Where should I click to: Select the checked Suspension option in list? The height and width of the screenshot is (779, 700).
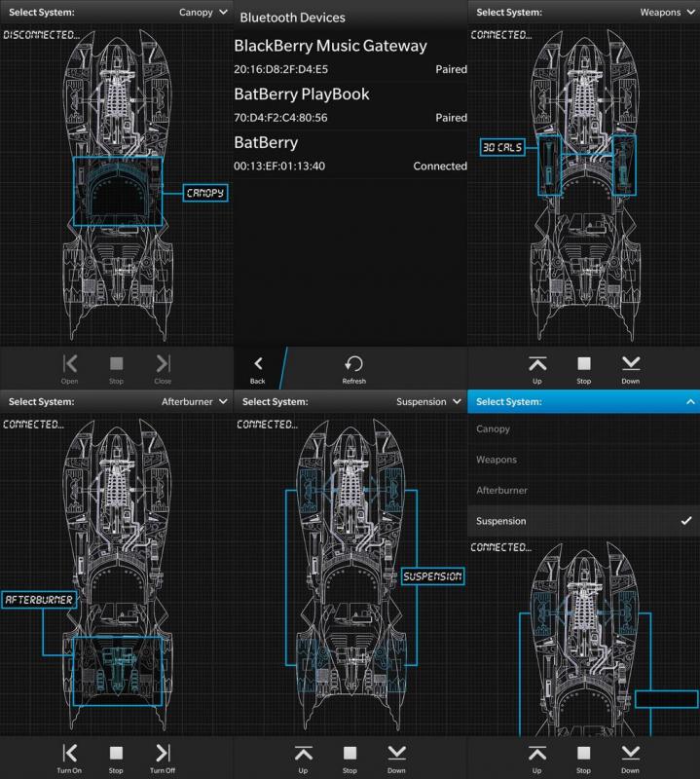tap(583, 521)
